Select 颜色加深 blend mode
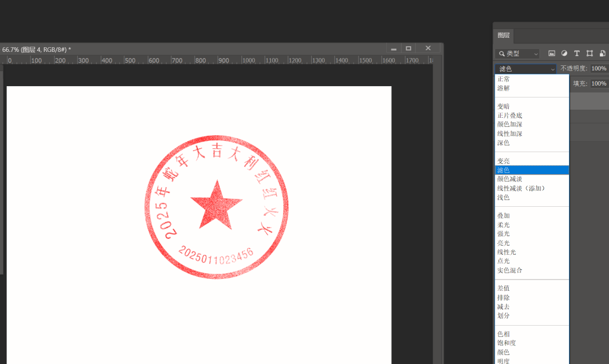This screenshot has width=609, height=364. [532, 124]
